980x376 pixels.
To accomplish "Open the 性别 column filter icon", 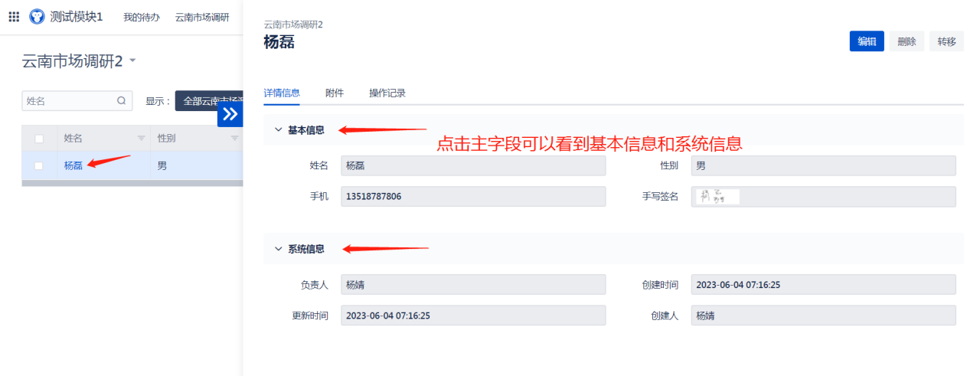I will click(235, 139).
